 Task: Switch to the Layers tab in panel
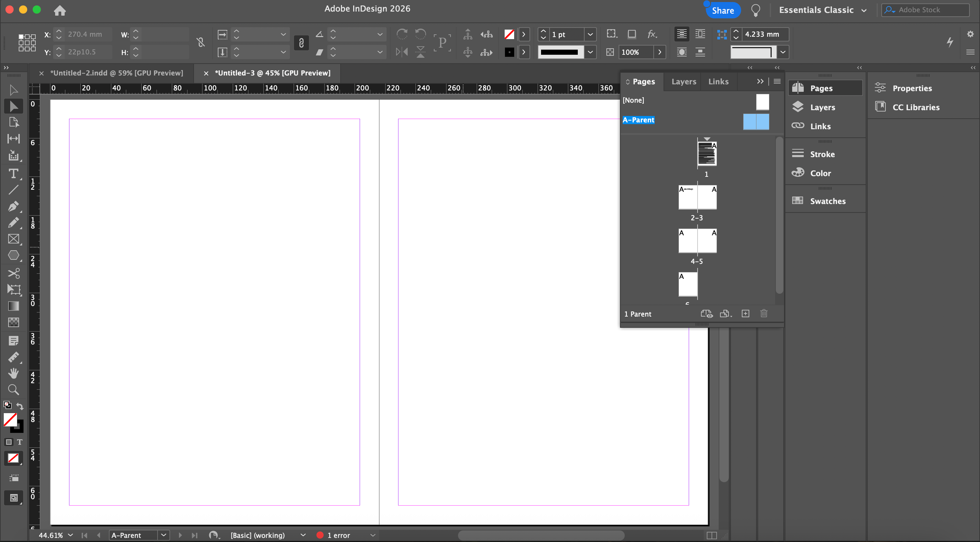click(684, 82)
